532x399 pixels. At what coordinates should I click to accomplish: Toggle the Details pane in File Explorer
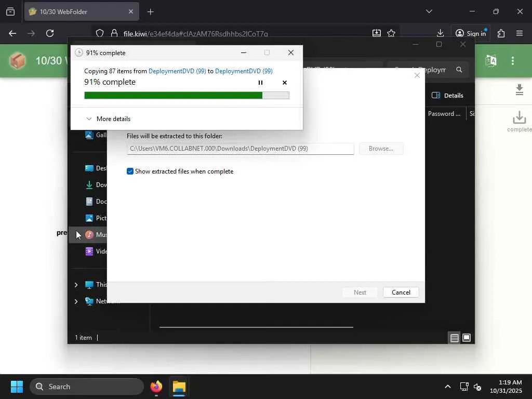(447, 96)
